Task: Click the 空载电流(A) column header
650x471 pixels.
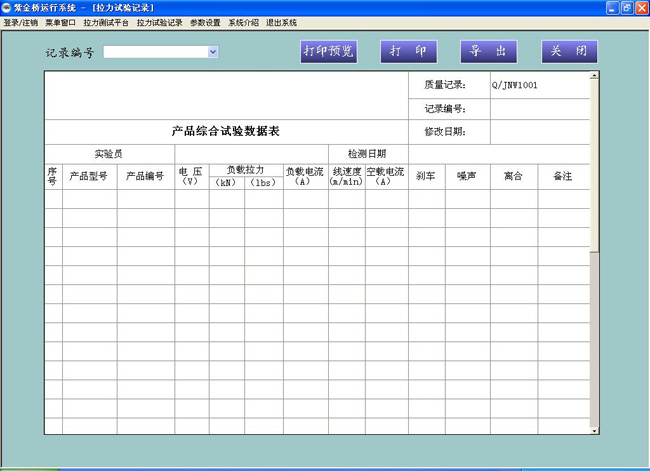Action: point(386,177)
